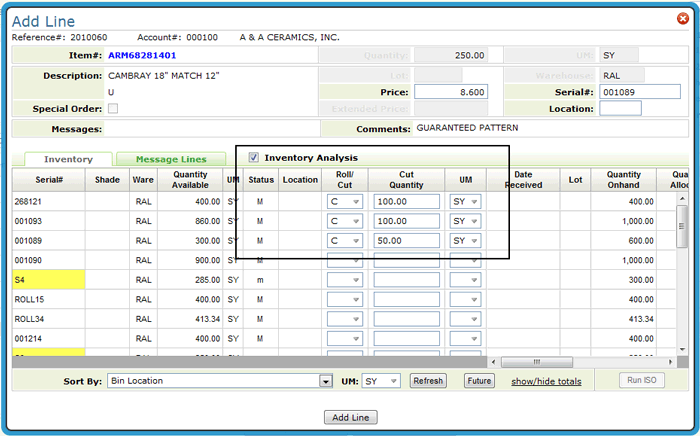
Task: Open UM dropdown in 001214 row
Action: [465, 339]
